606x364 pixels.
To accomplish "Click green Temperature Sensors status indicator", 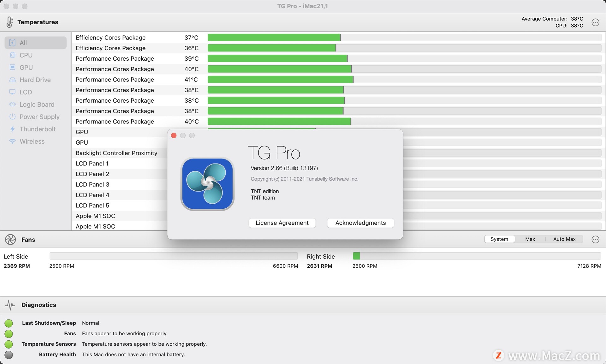I will click(9, 344).
